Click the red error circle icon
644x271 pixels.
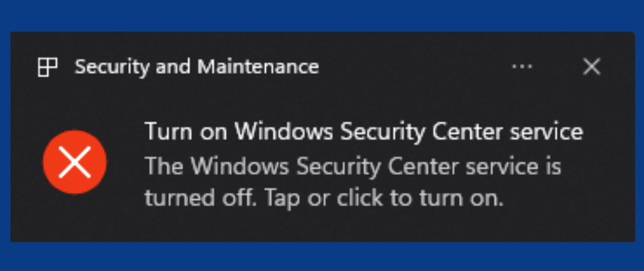click(75, 163)
